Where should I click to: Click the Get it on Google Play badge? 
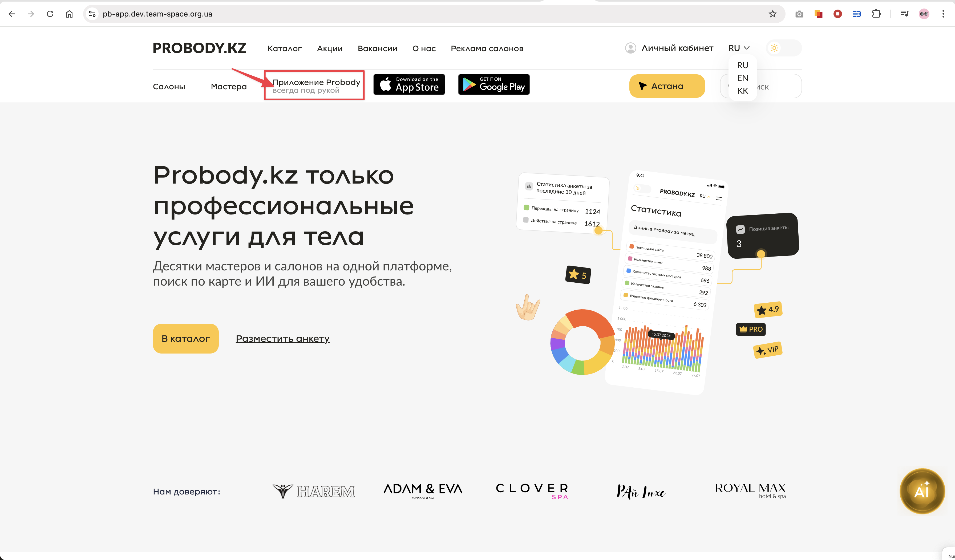(x=493, y=84)
